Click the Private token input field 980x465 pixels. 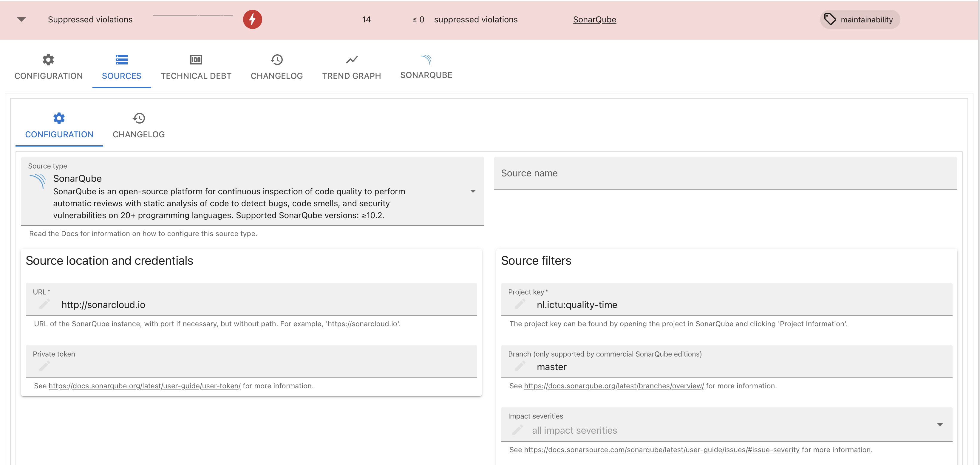coord(251,361)
